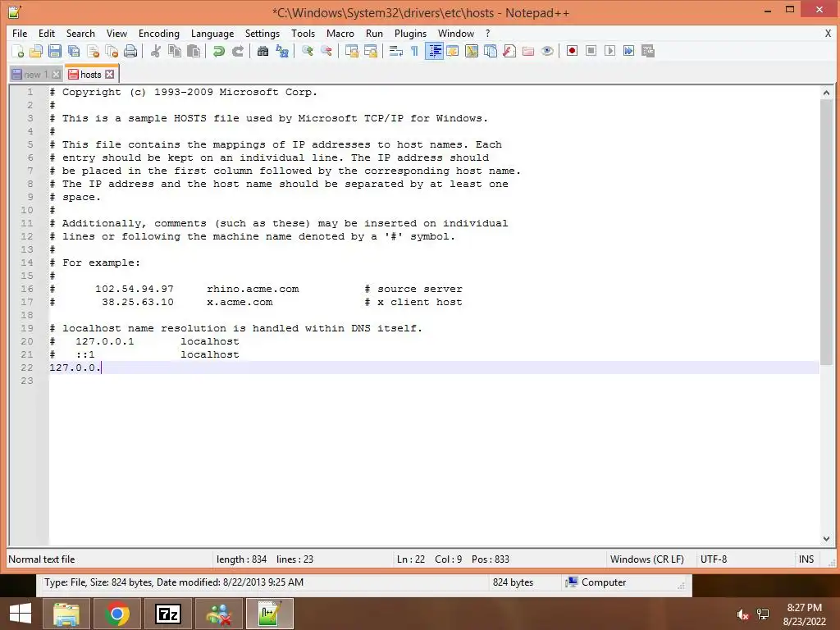
Task: Open the Run menu
Action: tap(374, 33)
